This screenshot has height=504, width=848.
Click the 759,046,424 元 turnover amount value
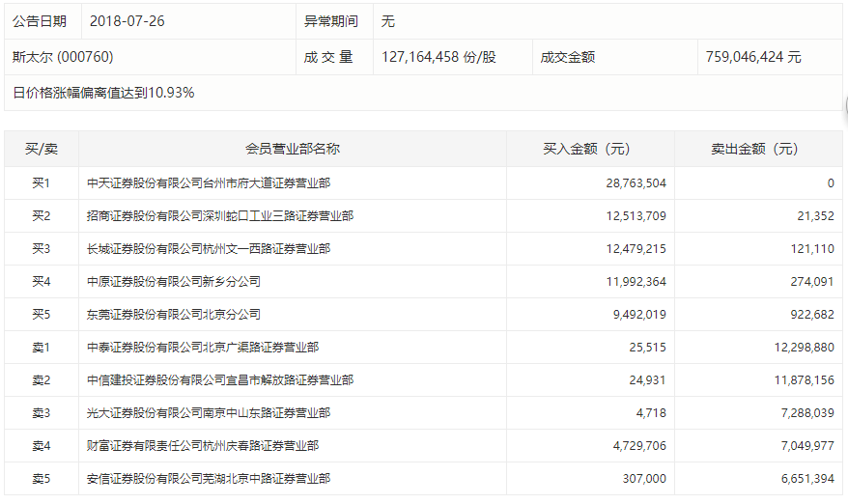753,57
